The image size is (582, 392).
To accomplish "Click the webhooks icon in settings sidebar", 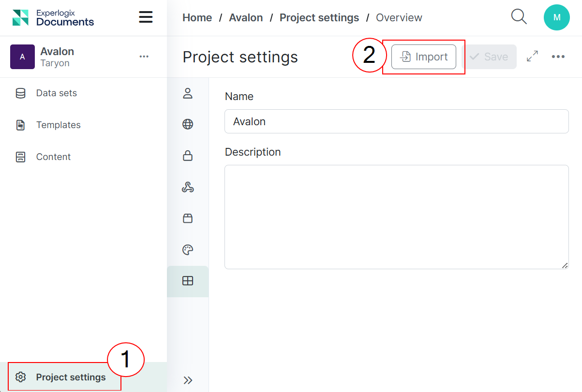I will [x=188, y=187].
